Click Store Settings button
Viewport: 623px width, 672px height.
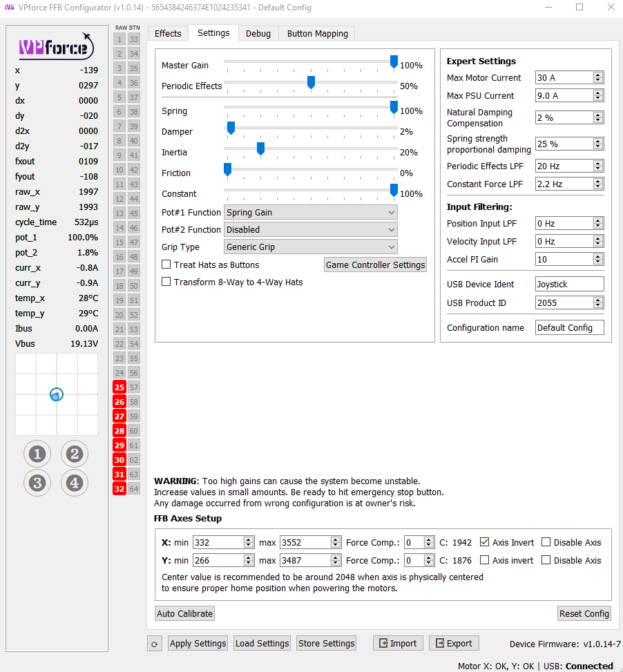click(327, 643)
